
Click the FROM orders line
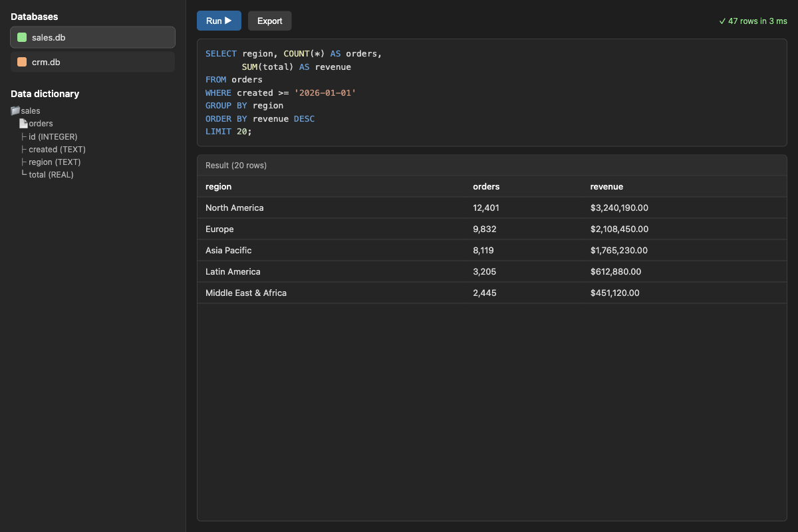point(234,80)
